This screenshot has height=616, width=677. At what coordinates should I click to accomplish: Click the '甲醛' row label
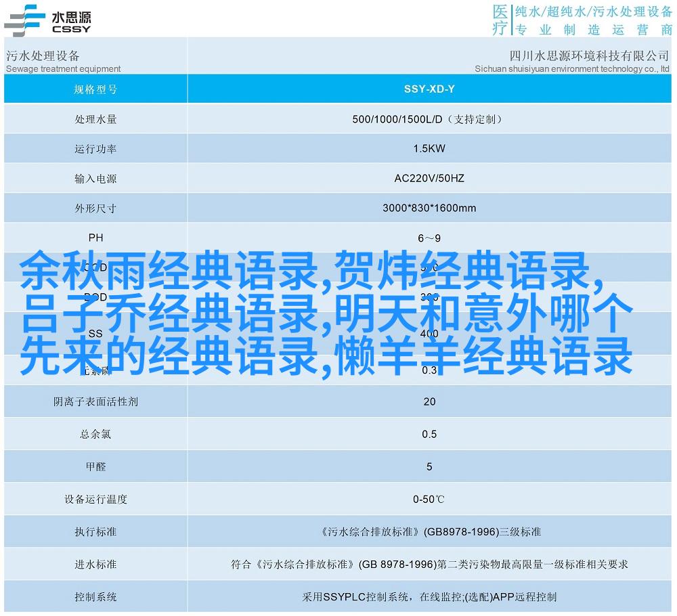click(95, 466)
